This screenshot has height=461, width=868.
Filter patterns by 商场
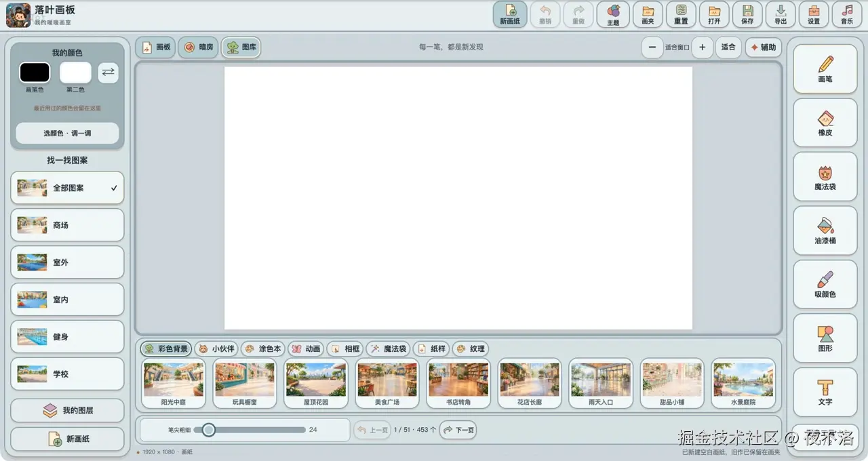tap(67, 225)
